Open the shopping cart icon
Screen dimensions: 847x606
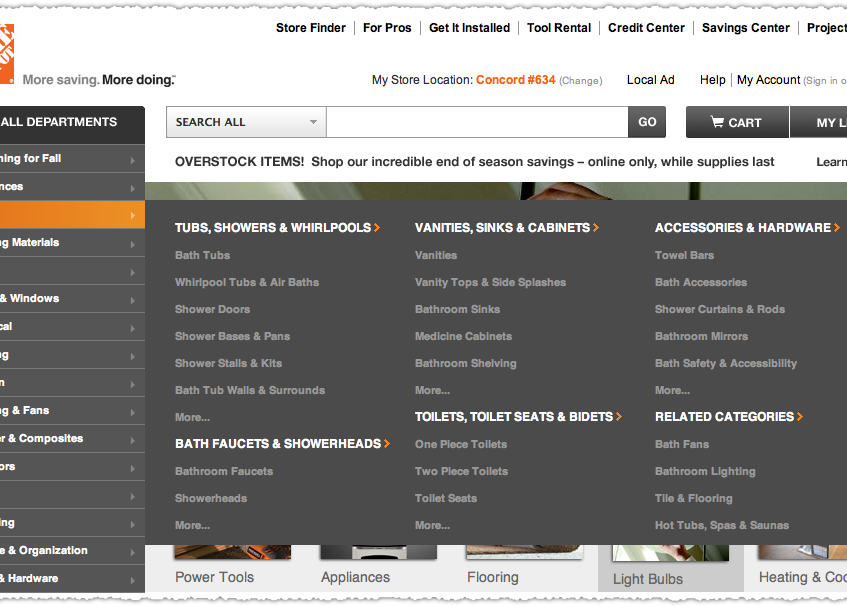(x=717, y=122)
